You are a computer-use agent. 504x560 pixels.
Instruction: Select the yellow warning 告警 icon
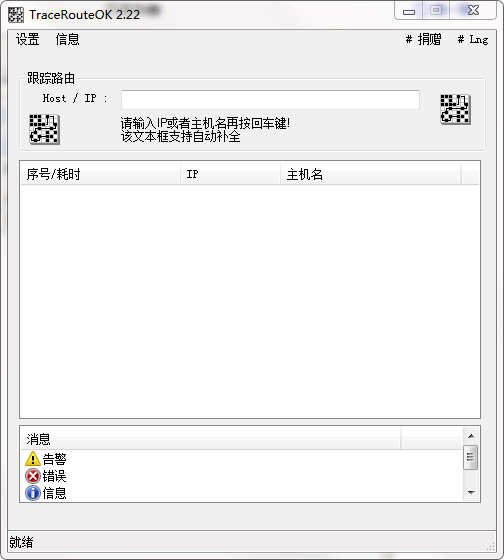pyautogui.click(x=33, y=459)
